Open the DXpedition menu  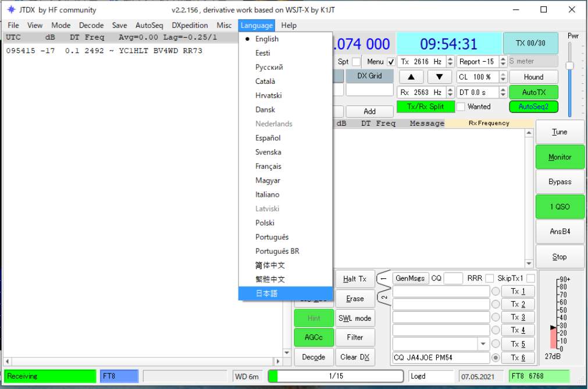190,25
